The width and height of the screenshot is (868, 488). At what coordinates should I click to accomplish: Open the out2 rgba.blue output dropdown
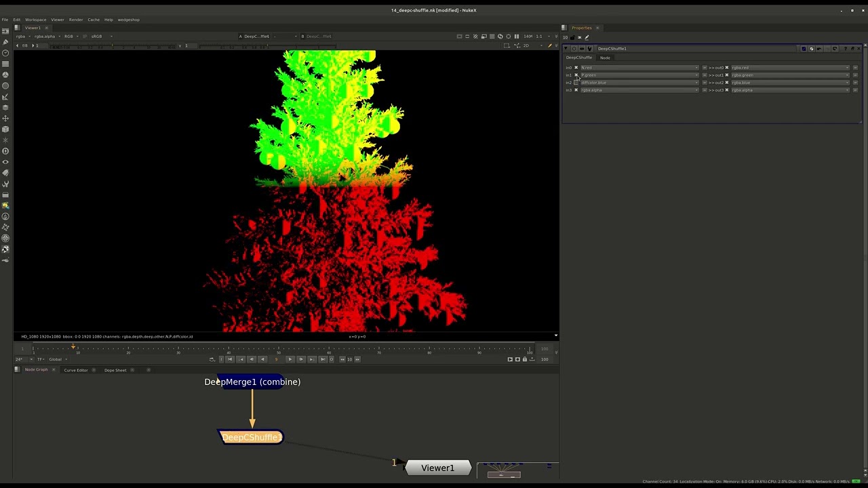tap(790, 83)
